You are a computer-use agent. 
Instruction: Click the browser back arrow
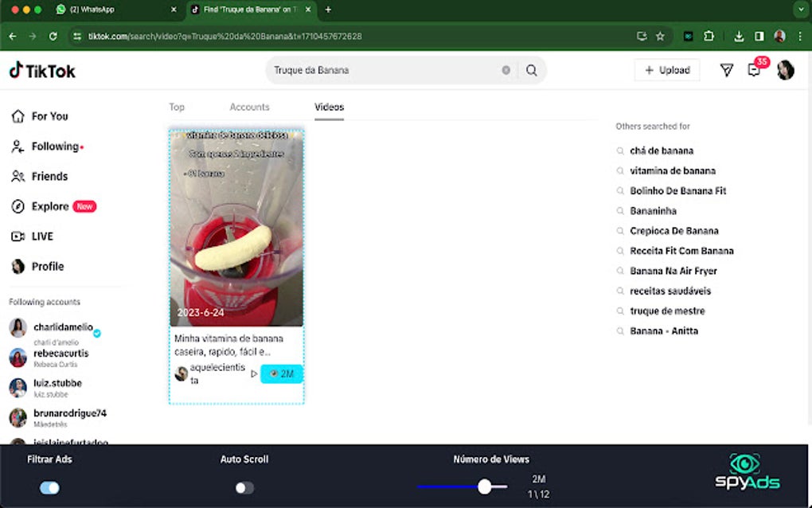coord(13,37)
